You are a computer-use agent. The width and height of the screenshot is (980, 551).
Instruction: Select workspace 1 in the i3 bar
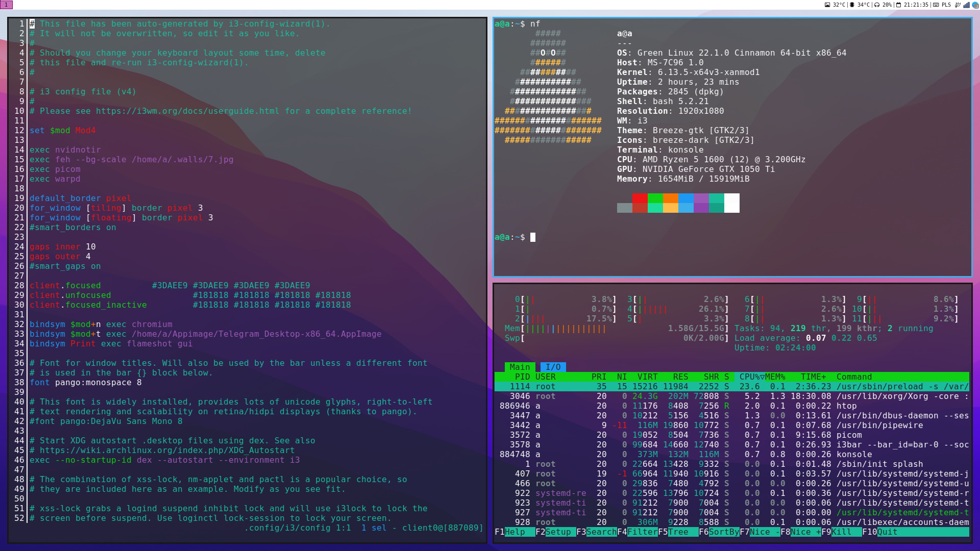pos(6,5)
